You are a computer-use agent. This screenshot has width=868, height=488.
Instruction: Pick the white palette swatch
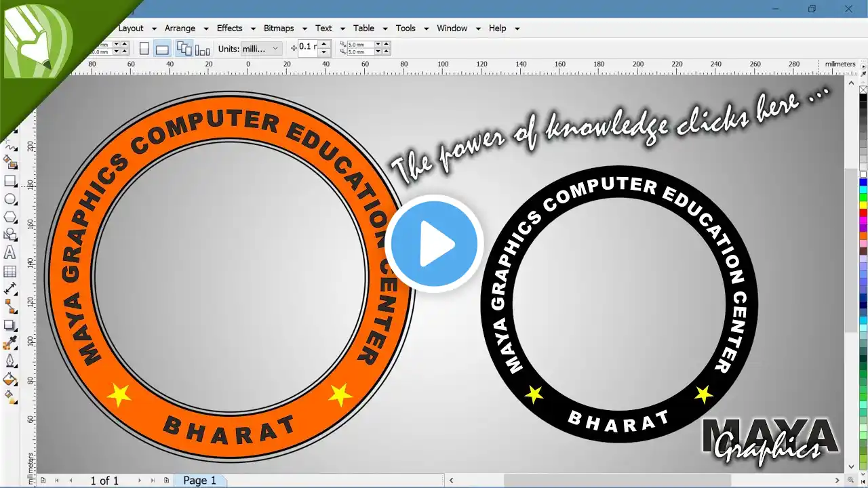click(863, 174)
